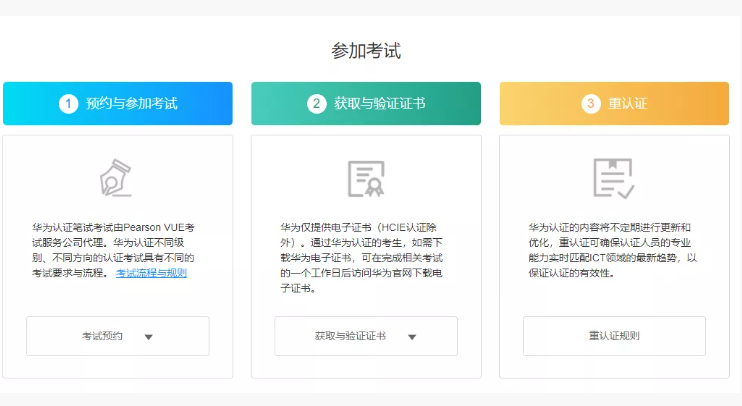The height and width of the screenshot is (406, 742).
Task: Click the number 1 circle badge
Action: pos(68,104)
